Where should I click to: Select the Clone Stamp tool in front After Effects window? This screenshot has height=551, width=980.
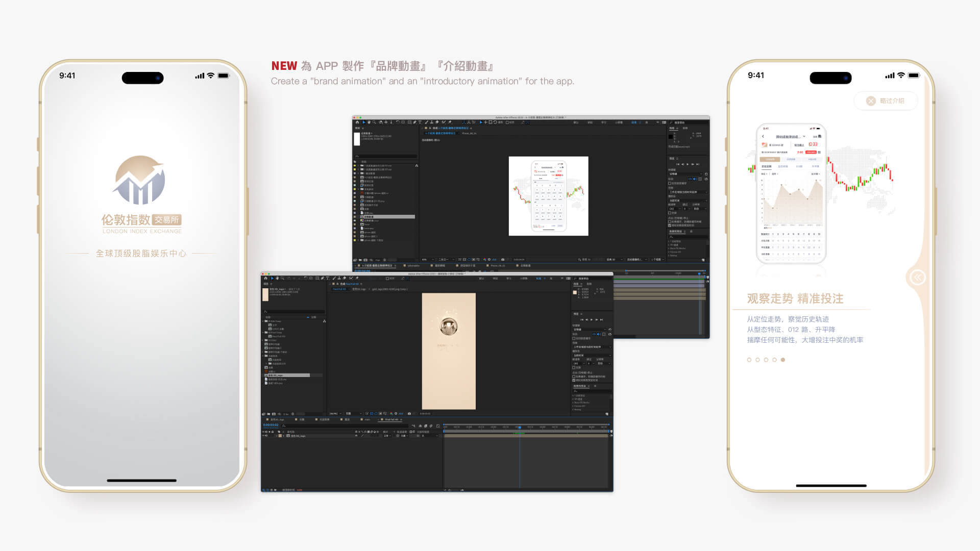[x=339, y=278]
